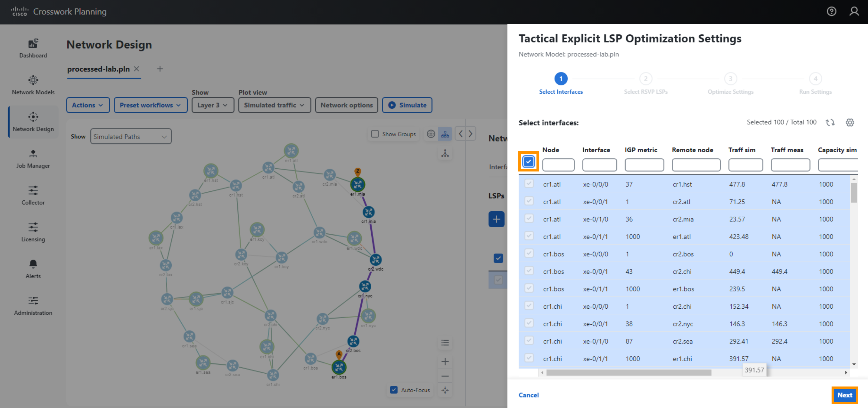
Task: Disable Auto-Focus checkbox
Action: click(x=393, y=390)
